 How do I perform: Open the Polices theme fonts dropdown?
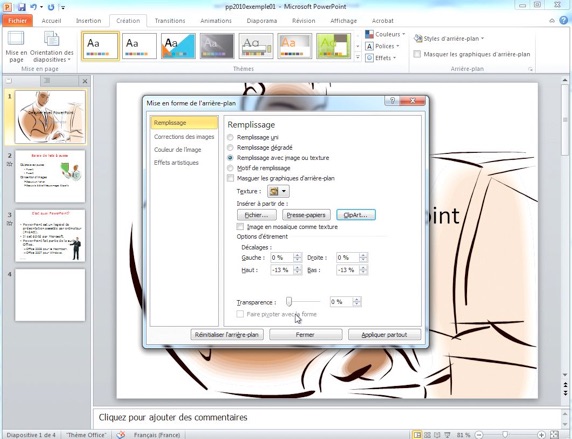[382, 46]
